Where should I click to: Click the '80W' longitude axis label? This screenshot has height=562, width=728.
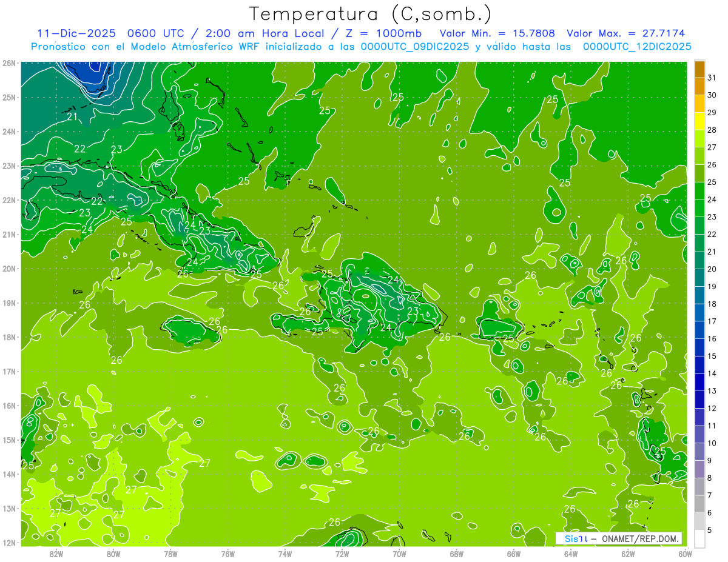pyautogui.click(x=113, y=554)
